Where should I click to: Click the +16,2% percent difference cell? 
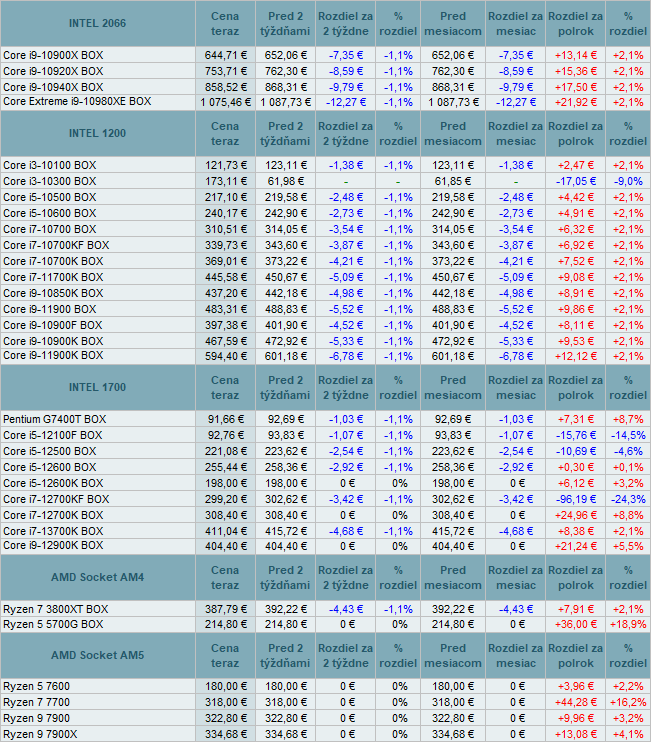tap(628, 703)
